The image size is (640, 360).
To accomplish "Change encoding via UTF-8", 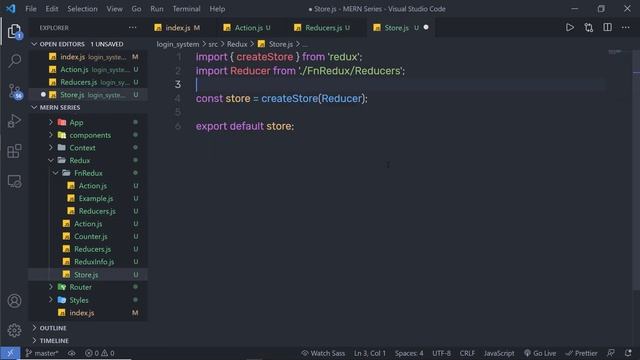I will (442, 353).
